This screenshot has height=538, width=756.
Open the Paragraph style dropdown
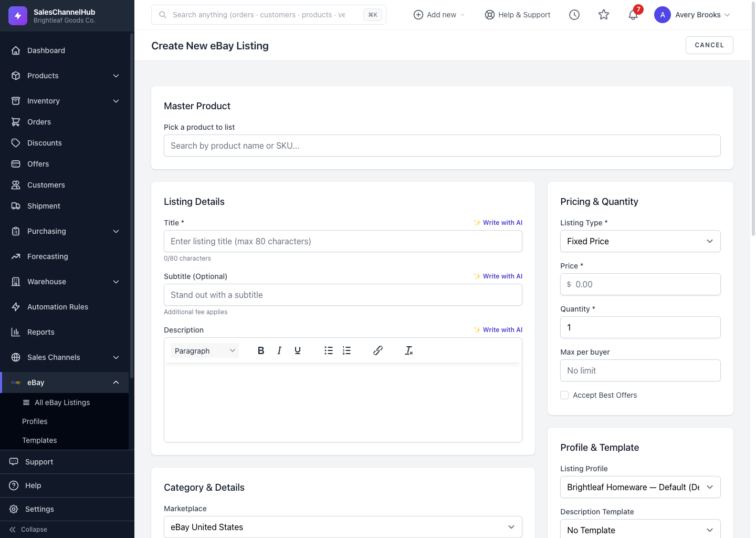(x=205, y=350)
